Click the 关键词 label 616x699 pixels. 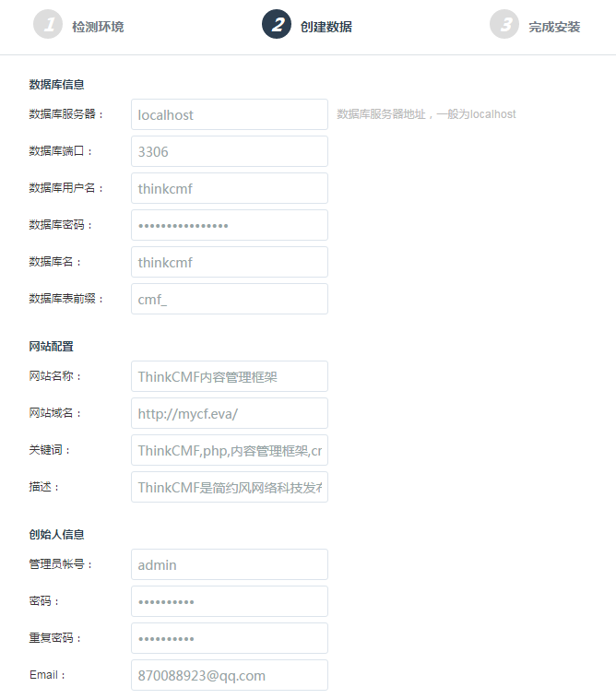50,450
